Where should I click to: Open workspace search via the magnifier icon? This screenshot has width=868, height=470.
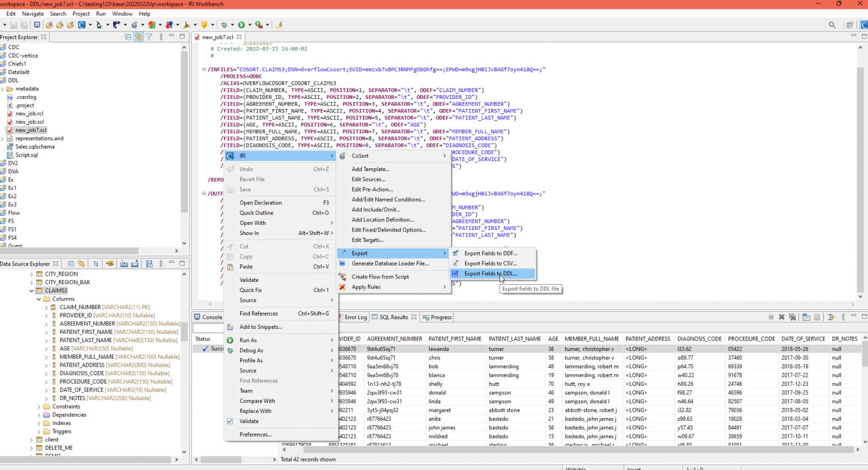[832, 25]
